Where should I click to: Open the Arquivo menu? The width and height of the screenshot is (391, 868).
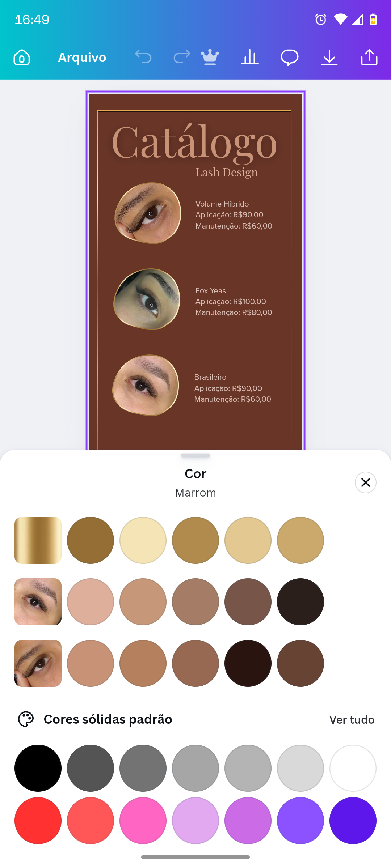[82, 57]
